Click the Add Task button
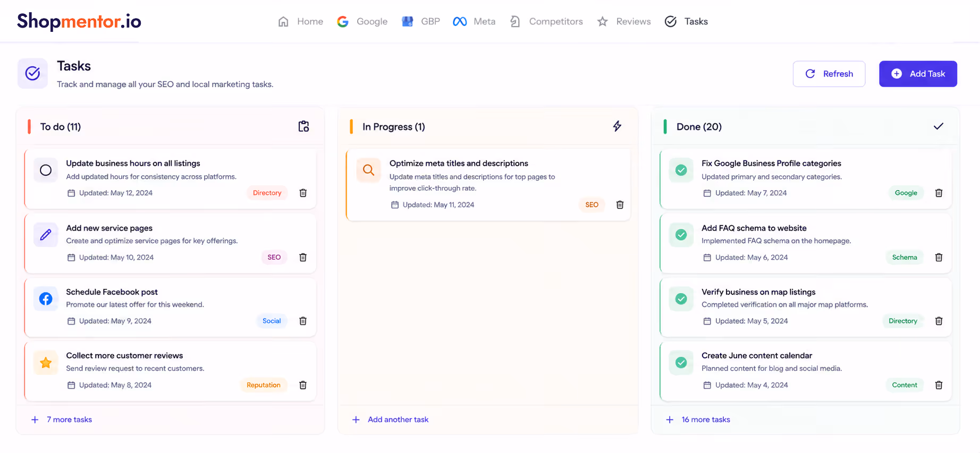 click(x=918, y=74)
